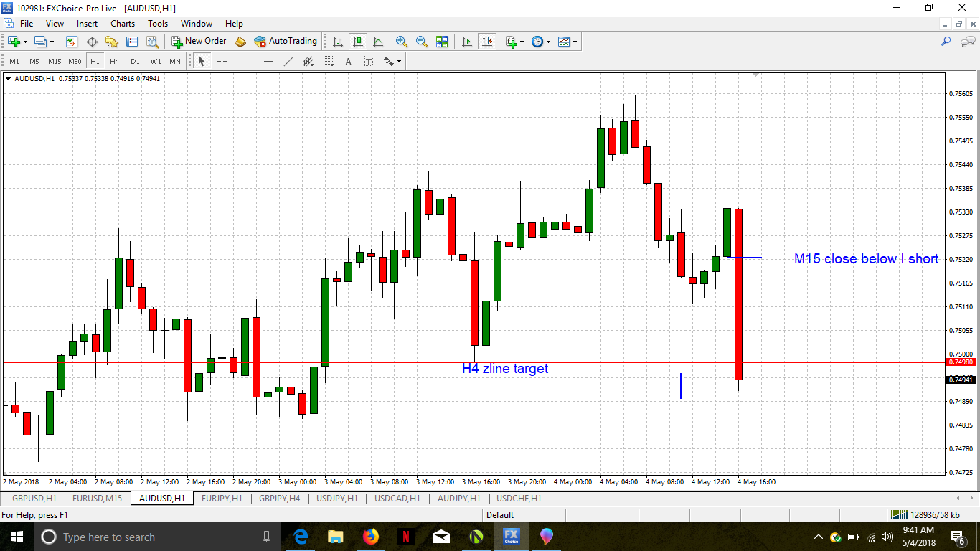Select the Crosshair tool
Viewport: 980px width, 551px height.
222,61
